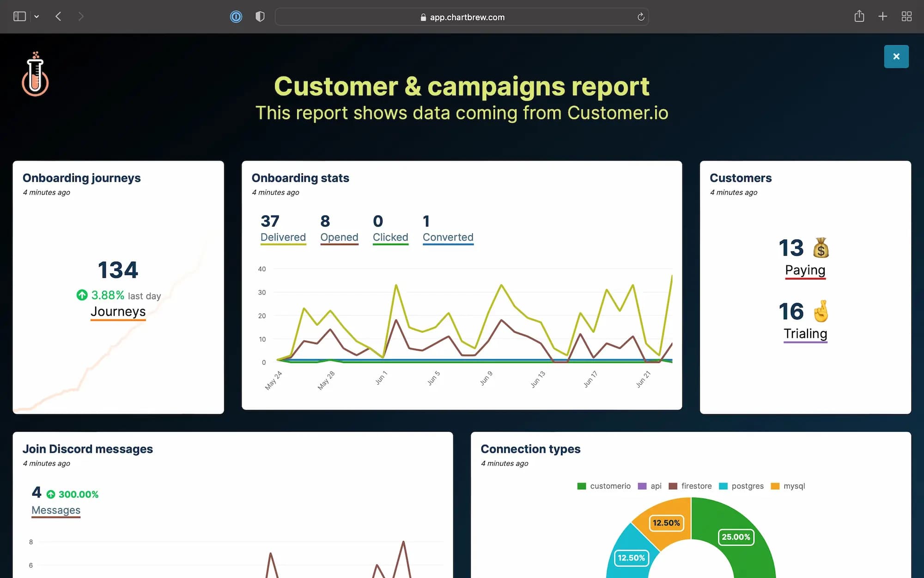Click the 134 journeys value
Viewport: 924px width, 578px height.
[118, 270]
